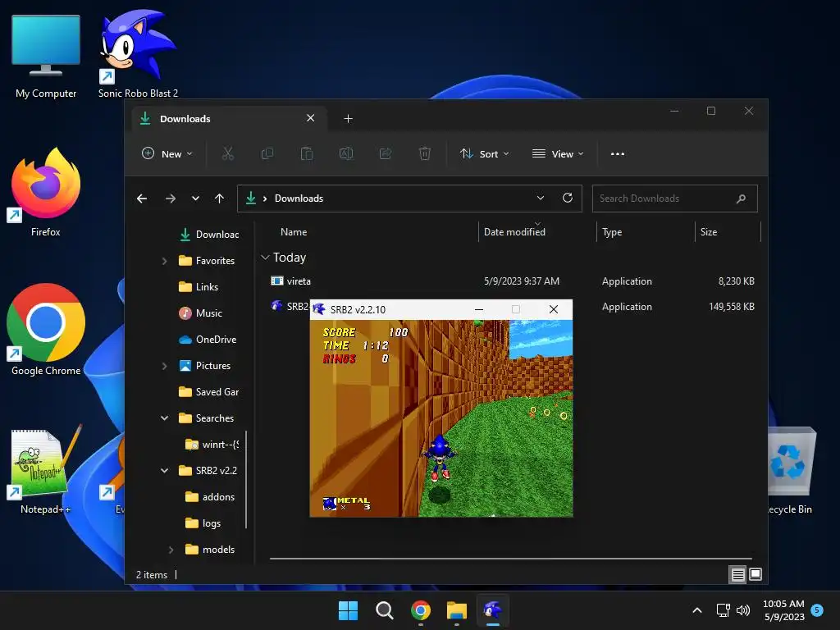The width and height of the screenshot is (840, 630).
Task: Close the Downloads tab
Action: [310, 118]
